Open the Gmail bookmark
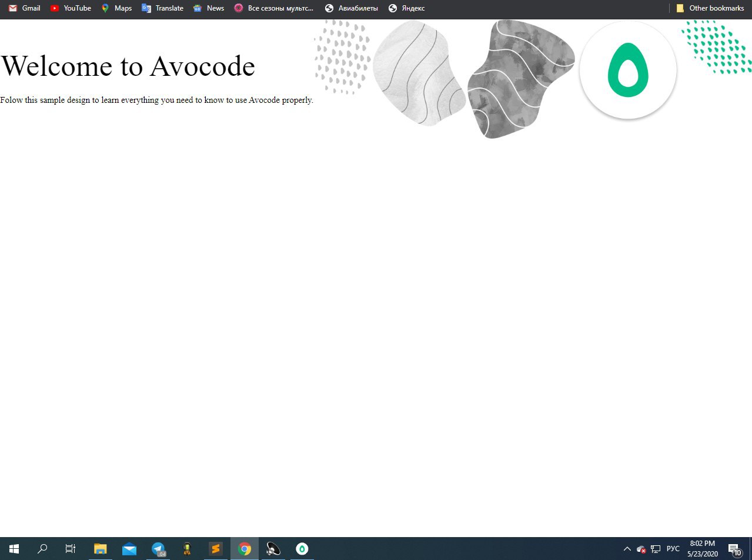This screenshot has width=752, height=560. [x=24, y=8]
